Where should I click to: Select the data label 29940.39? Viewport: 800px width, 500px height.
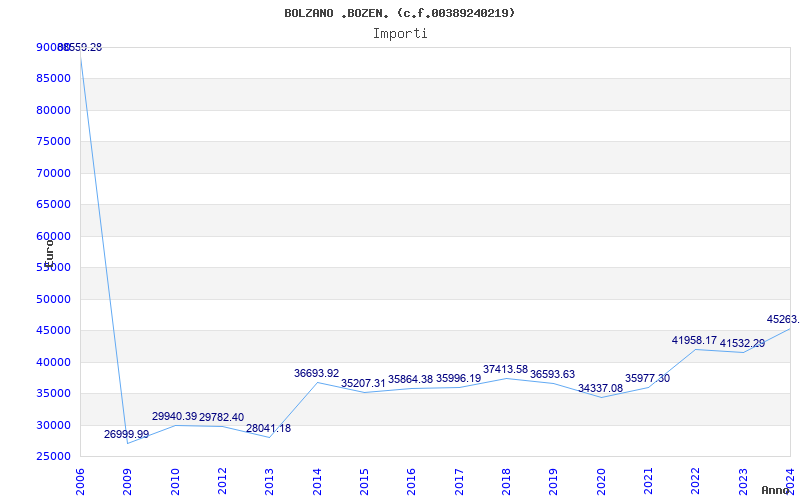coord(174,416)
